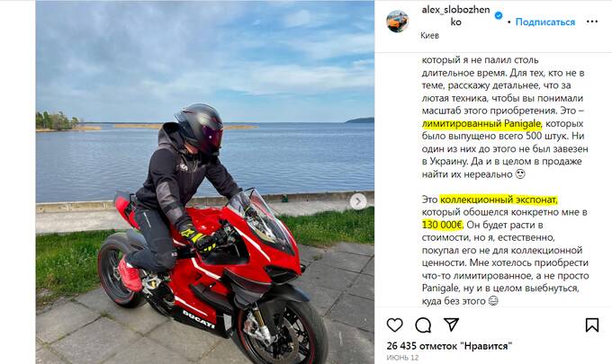Viewport: 612px width, 364px height.
Task: Click the DUCATI logo on the fairing
Action: tap(198, 318)
